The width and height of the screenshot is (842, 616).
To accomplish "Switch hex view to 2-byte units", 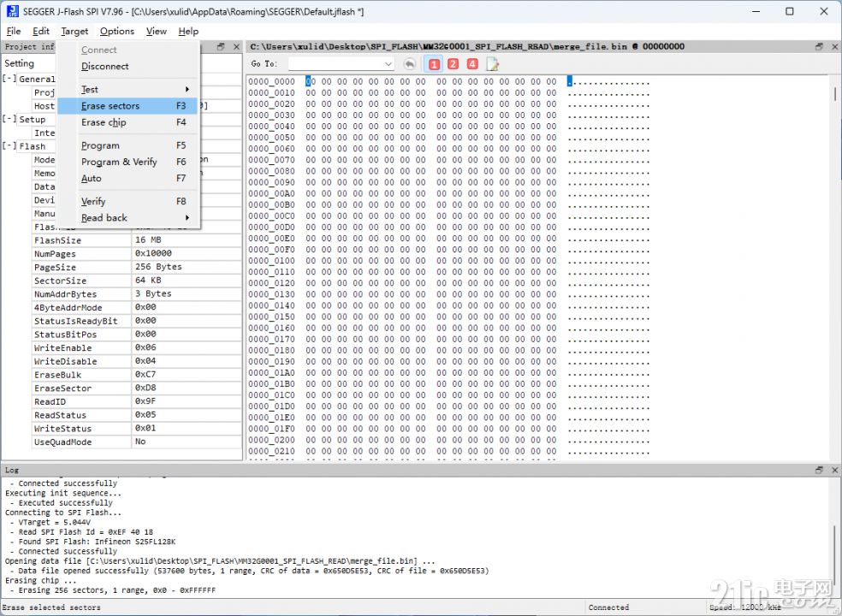I will pyautogui.click(x=454, y=64).
